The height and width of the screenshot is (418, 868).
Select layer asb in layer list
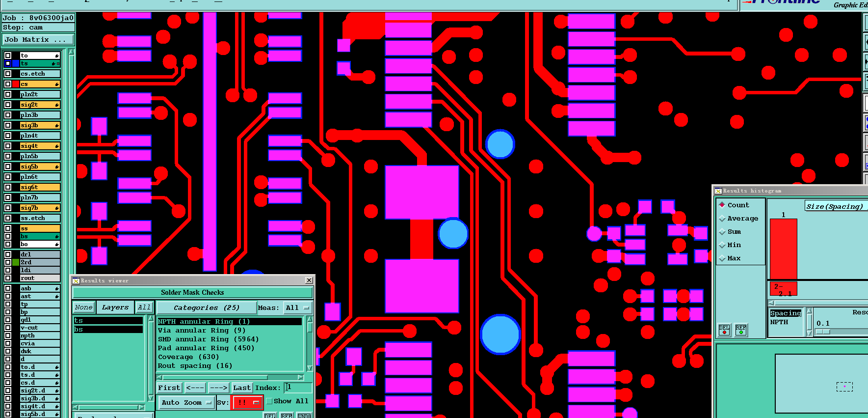[40, 288]
